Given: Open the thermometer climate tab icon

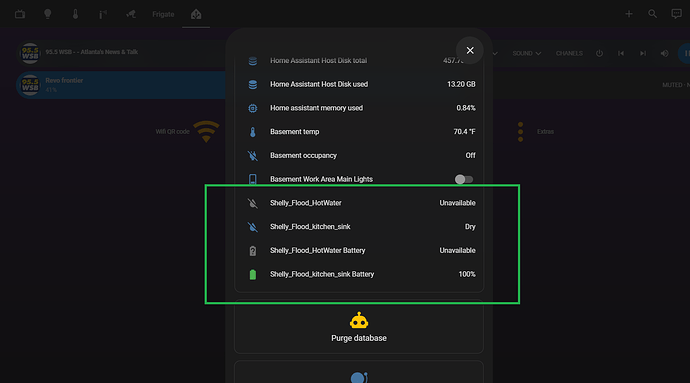Looking at the screenshot, I should 75,14.
